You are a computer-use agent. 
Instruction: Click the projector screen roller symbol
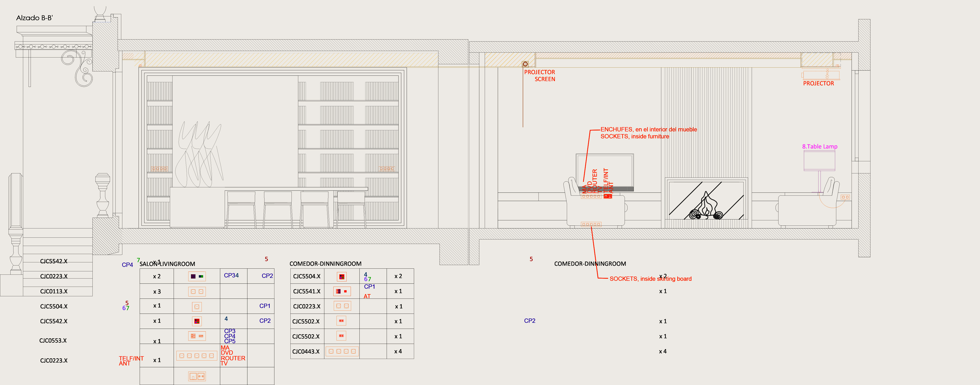point(525,64)
